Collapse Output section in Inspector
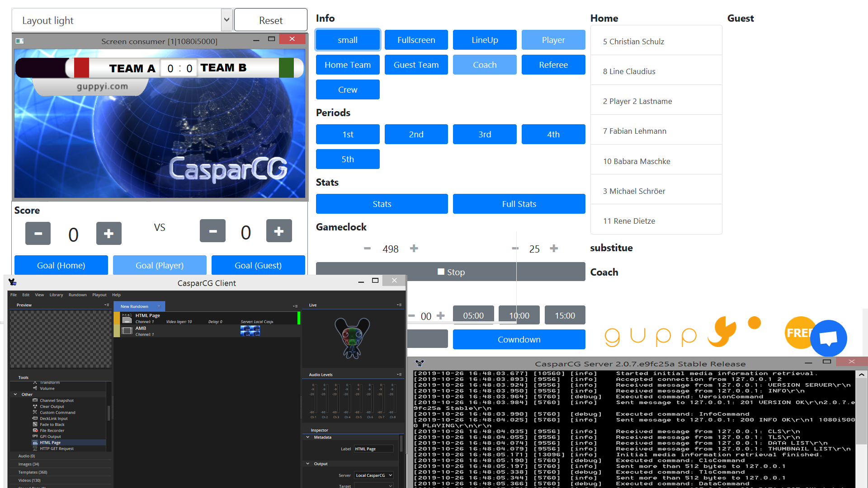 pos(308,464)
